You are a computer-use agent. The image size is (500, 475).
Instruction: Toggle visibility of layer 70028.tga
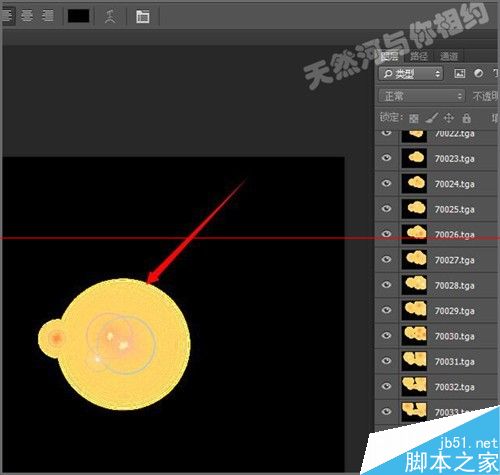click(386, 285)
